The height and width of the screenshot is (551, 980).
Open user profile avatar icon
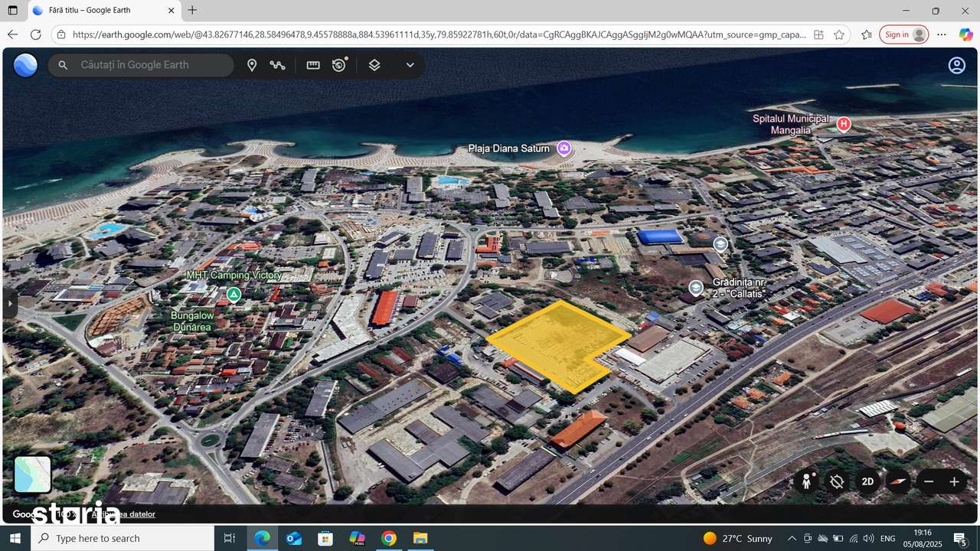[956, 65]
